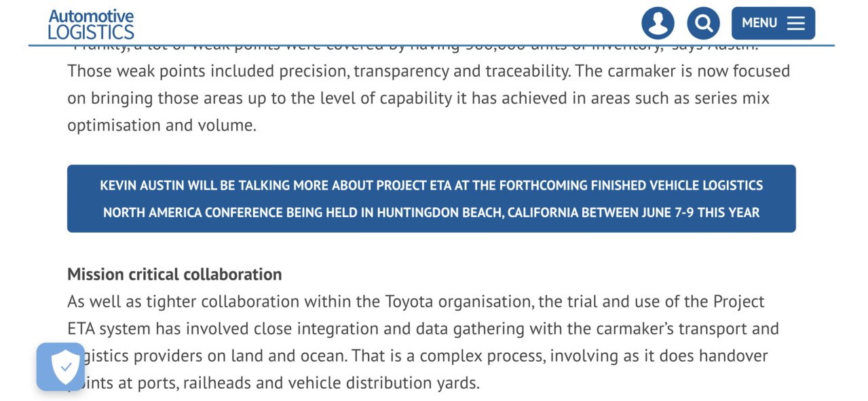Click the text 'optimisation and volume.'
Image resolution: width=868 pixels, height=401 pixels.
162,125
